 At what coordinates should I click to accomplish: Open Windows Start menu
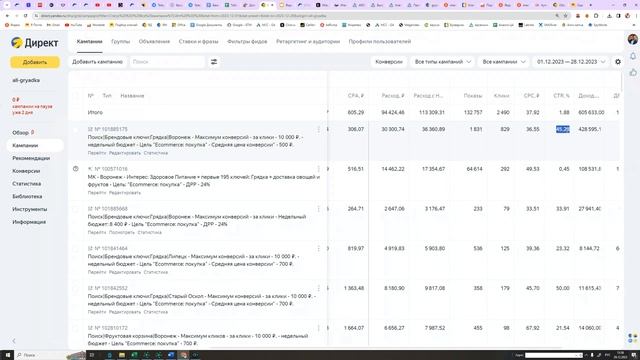tap(7, 355)
